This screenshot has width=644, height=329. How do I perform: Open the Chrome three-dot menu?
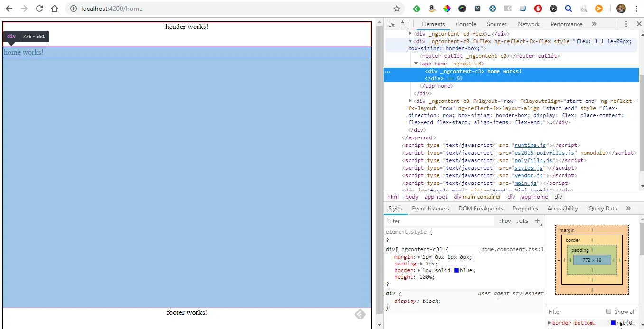coord(636,9)
